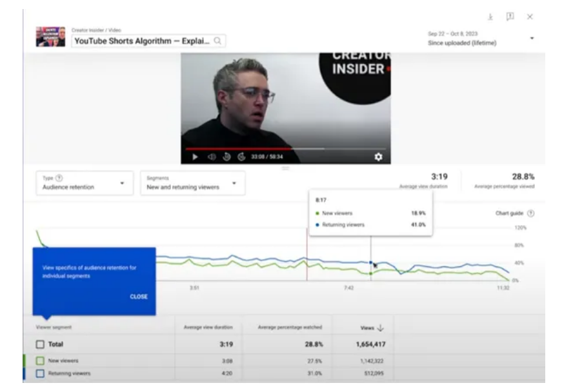Play the video preview
573x392 pixels.
pyautogui.click(x=195, y=157)
